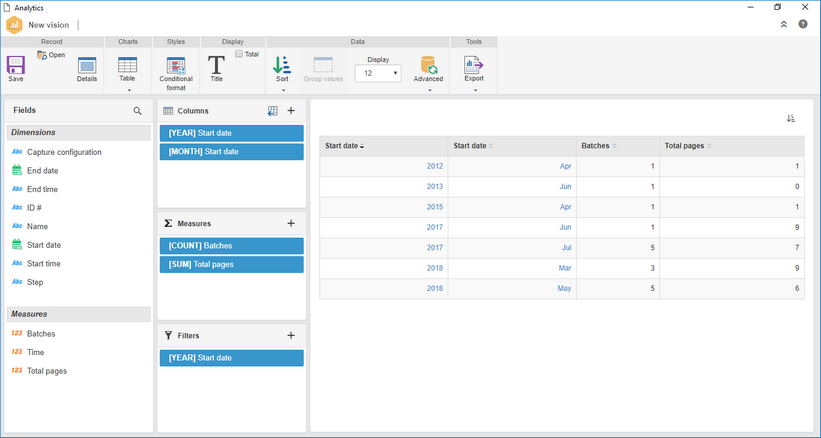
Task: Select the [MONTH] Start date column item
Action: click(x=231, y=152)
